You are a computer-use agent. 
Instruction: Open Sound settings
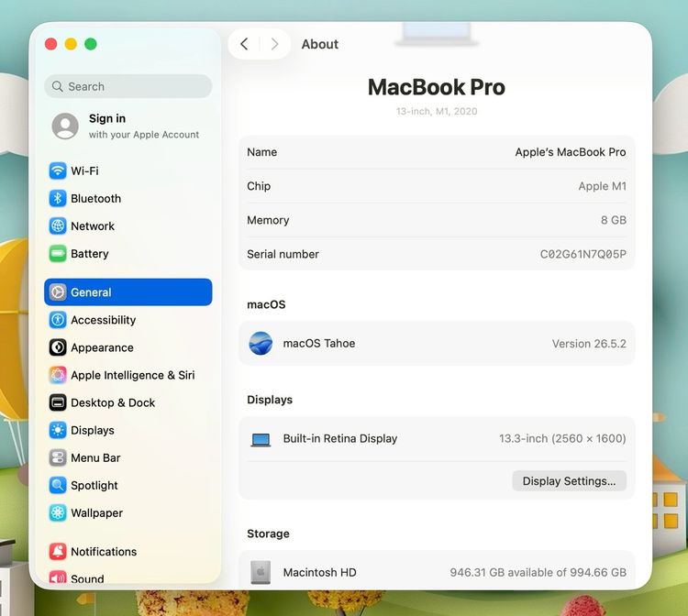point(128,577)
